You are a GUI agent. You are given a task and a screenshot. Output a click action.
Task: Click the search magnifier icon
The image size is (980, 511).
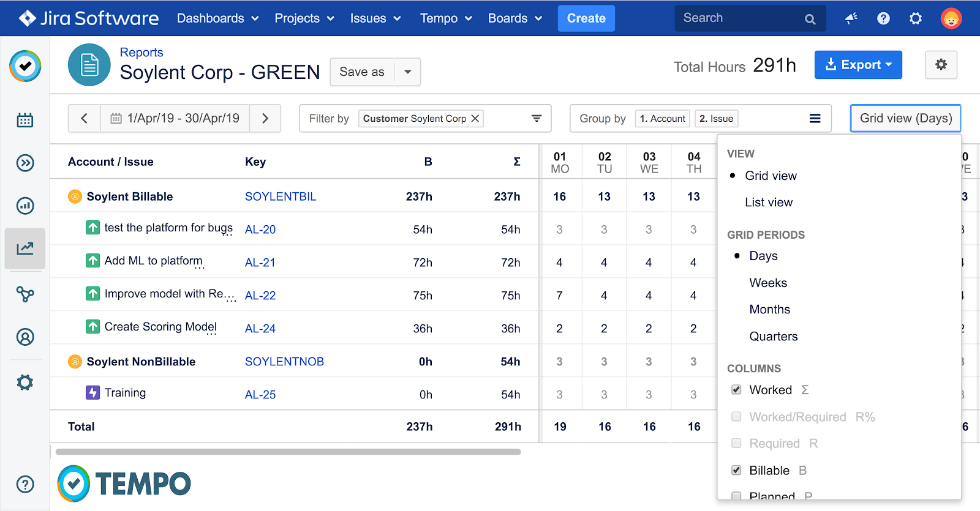[810, 19]
